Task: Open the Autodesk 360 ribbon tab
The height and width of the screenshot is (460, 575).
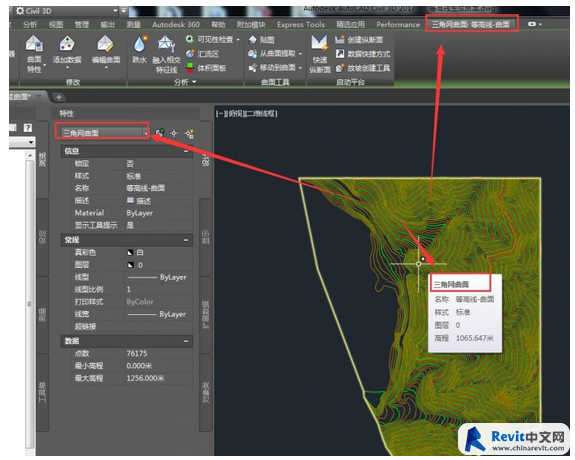Action: click(x=176, y=25)
